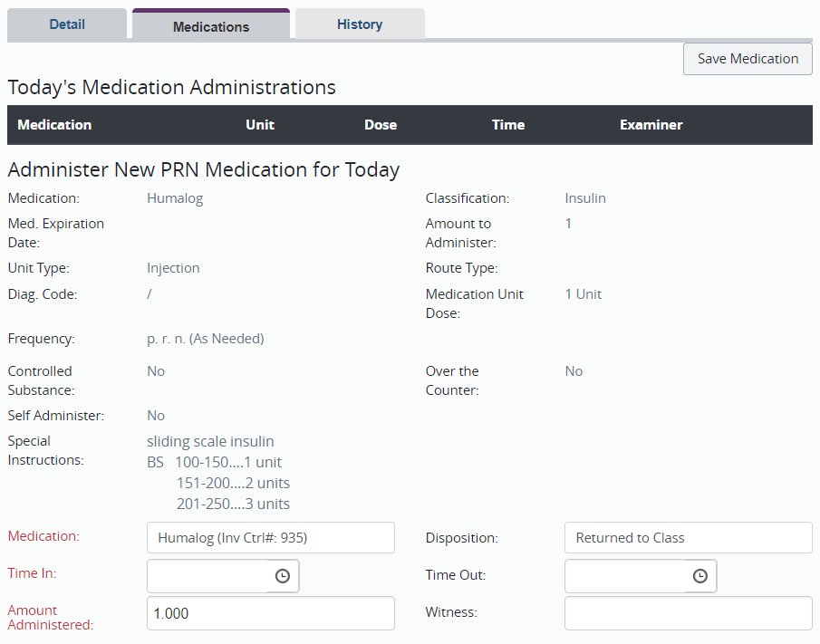Click the Controlled Substance 'No' value
This screenshot has height=644, width=820.
[x=156, y=371]
